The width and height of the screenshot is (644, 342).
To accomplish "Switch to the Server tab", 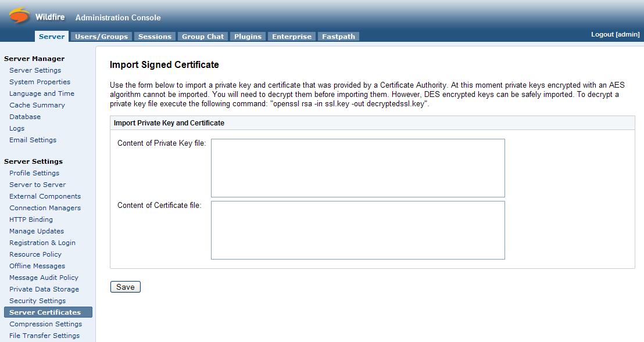I will click(52, 37).
